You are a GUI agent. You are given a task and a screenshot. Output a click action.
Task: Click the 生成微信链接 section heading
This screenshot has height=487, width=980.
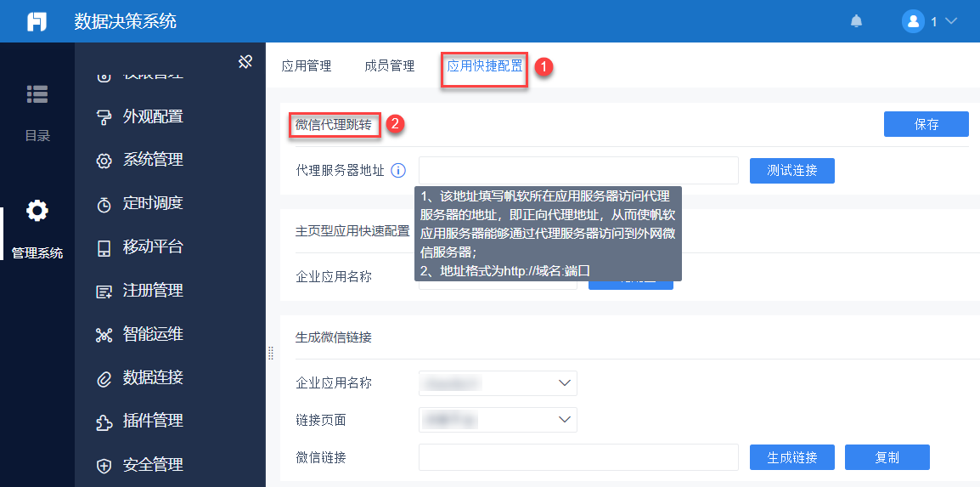click(x=333, y=337)
